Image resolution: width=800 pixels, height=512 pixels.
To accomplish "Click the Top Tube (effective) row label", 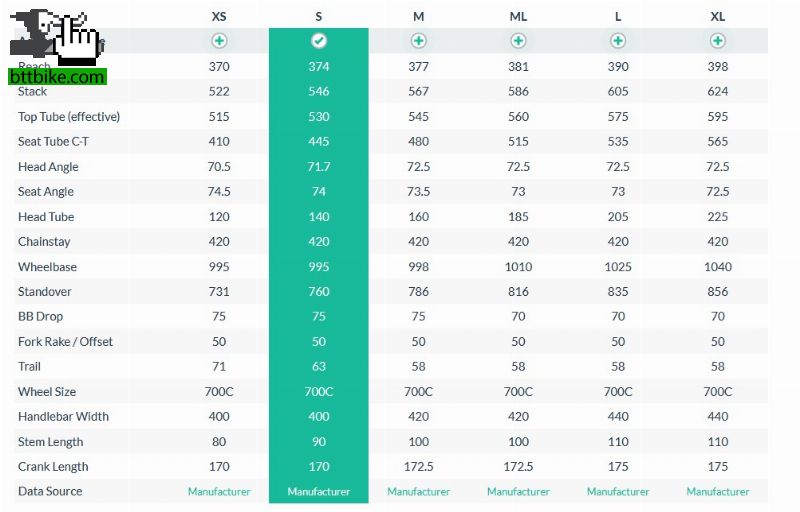I will [69, 117].
